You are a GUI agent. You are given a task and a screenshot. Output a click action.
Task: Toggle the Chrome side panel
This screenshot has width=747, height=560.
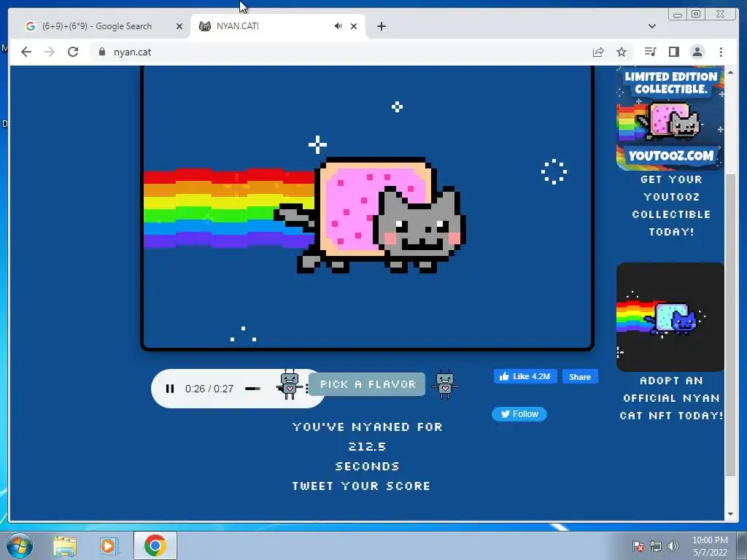tap(673, 52)
